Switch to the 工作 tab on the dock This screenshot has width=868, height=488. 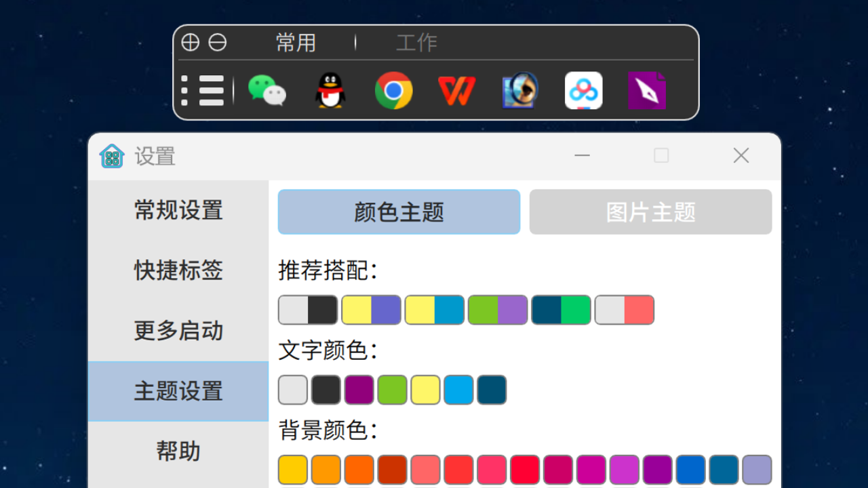click(416, 42)
